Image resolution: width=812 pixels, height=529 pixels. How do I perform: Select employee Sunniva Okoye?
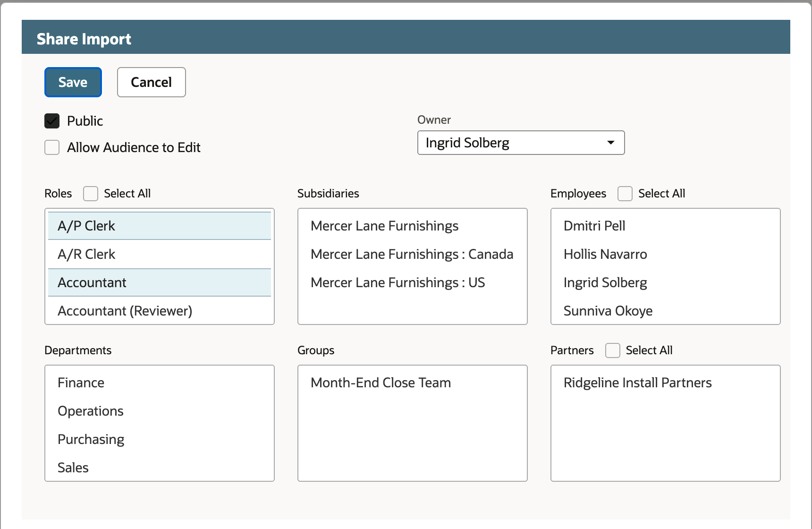point(666,311)
